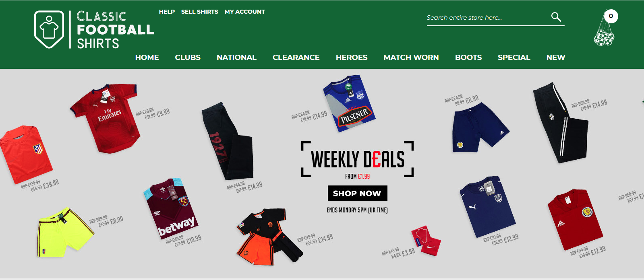Click the search magnifier icon

coord(556,17)
